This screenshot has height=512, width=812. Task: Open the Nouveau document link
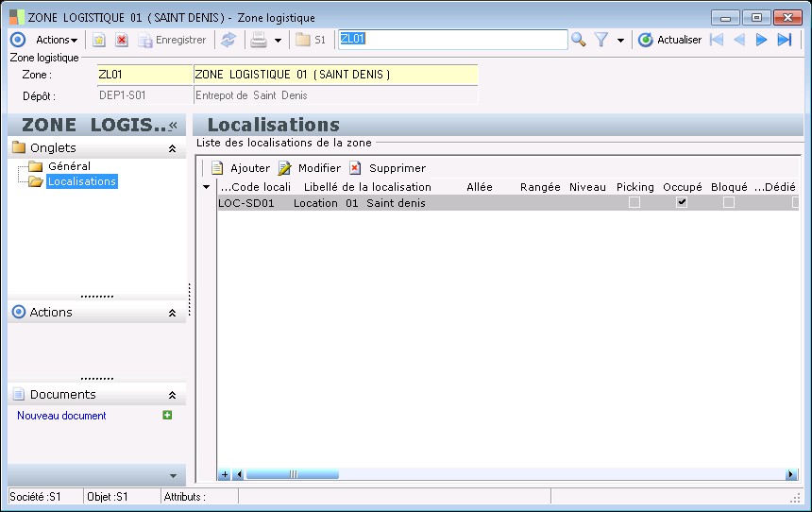tap(61, 416)
